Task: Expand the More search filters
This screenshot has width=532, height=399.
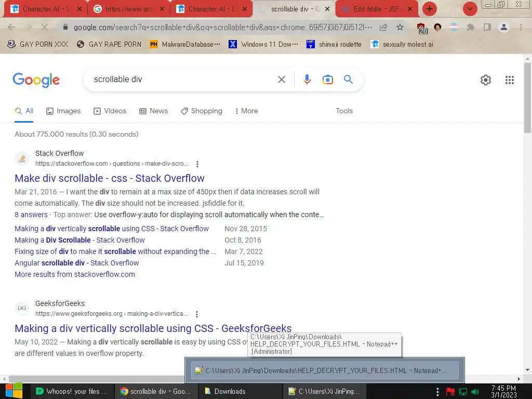Action: pyautogui.click(x=247, y=111)
